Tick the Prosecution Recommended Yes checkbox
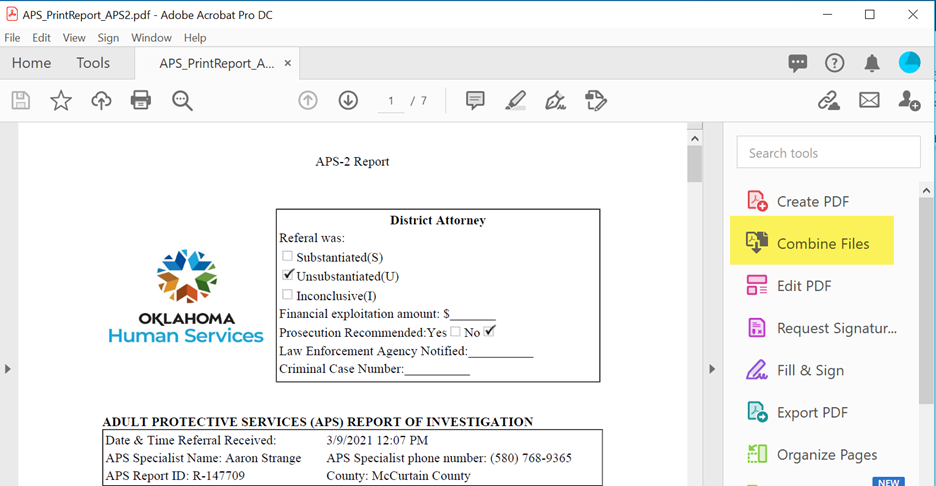The width and height of the screenshot is (936, 486). (x=455, y=331)
